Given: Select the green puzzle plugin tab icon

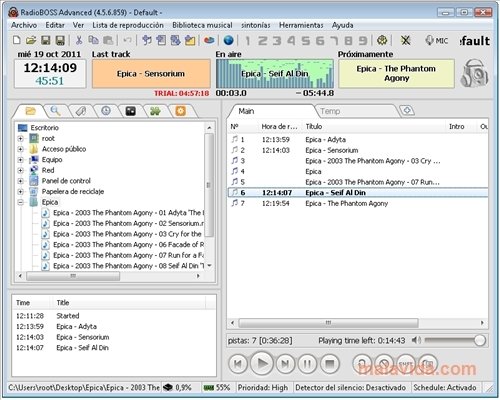Looking at the screenshot, I should click(x=155, y=111).
